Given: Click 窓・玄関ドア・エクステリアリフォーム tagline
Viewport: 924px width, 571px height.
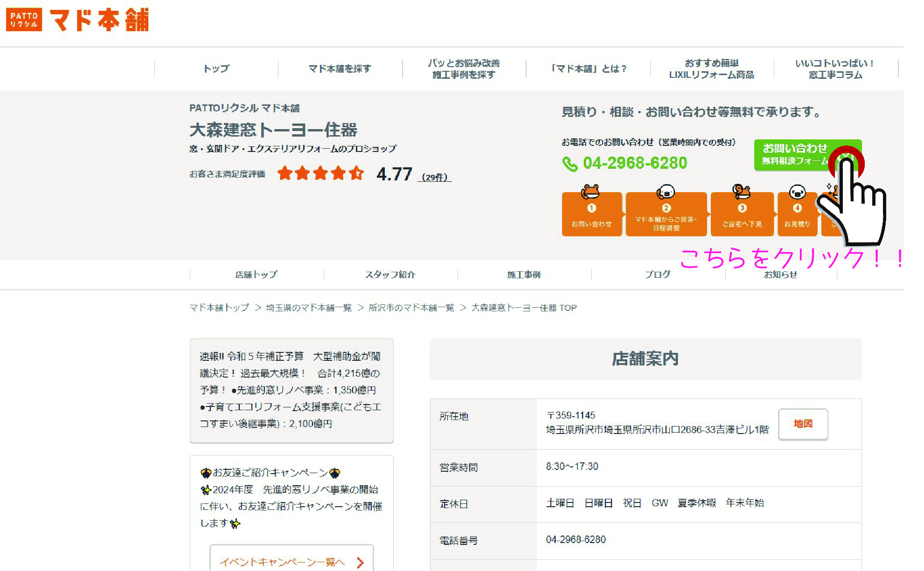Looking at the screenshot, I should [293, 149].
